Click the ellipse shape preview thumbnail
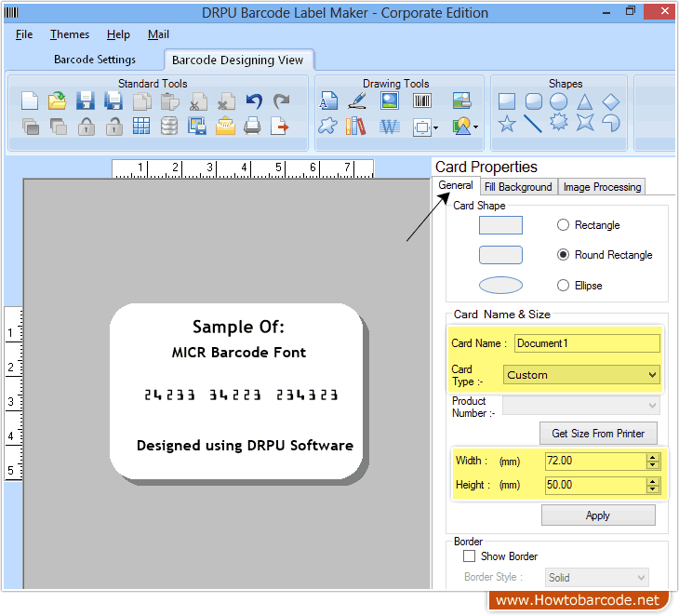 (x=500, y=285)
